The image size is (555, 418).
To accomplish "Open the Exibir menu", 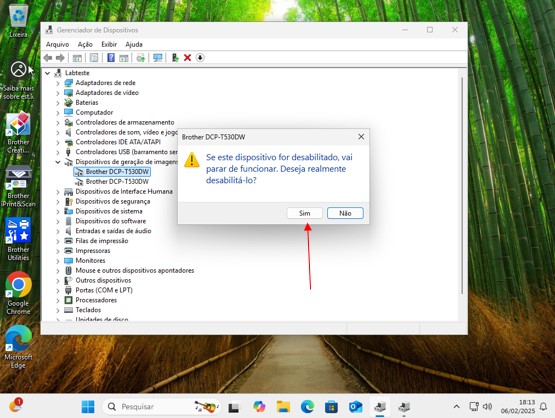I will click(x=109, y=44).
